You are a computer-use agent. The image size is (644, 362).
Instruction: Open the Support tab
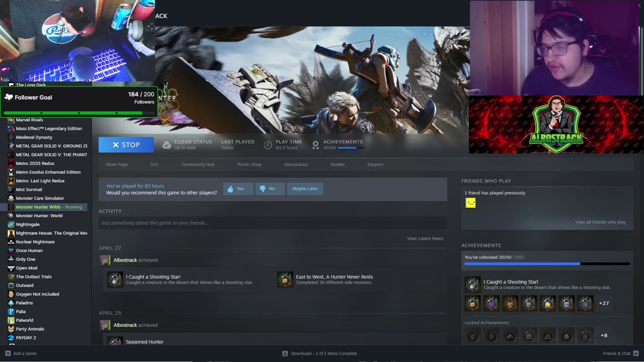pos(375,164)
